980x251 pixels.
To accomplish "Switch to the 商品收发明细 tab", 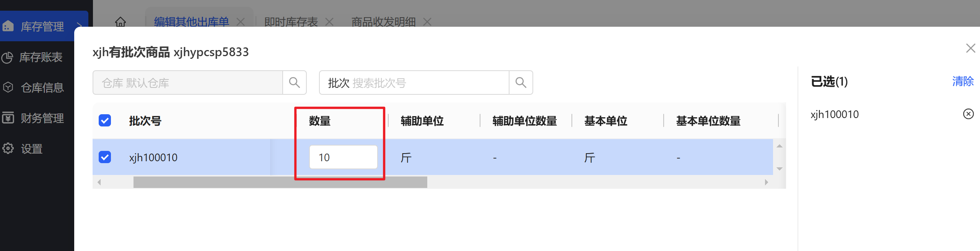I will [383, 22].
